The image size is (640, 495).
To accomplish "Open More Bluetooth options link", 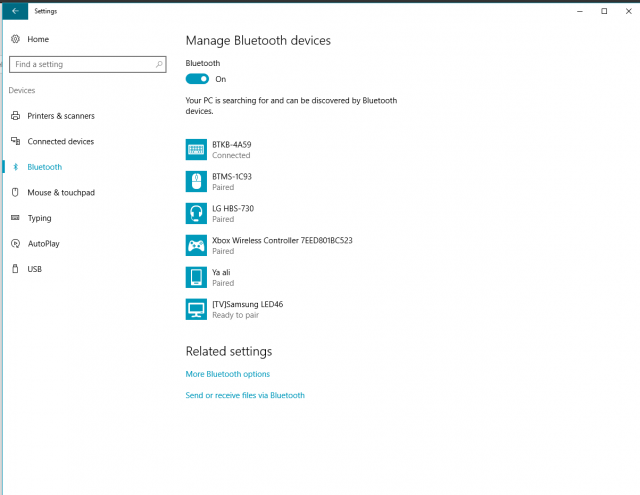I will [228, 374].
